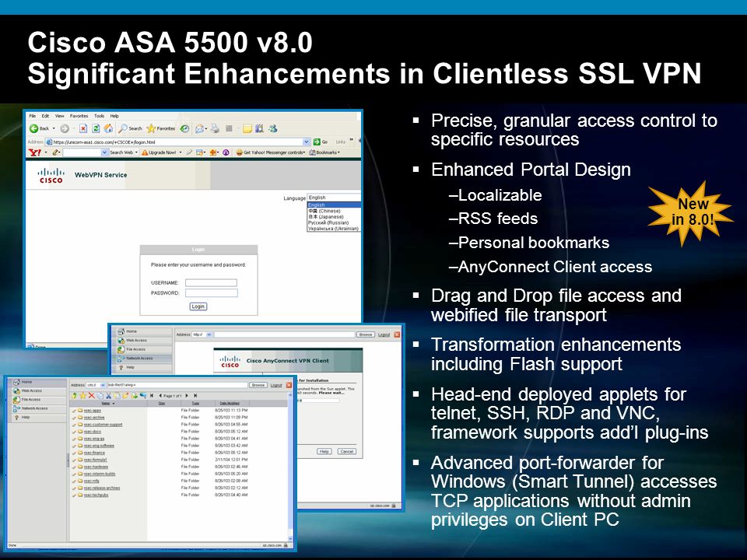Click Browse button in file browser portal
The image size is (747, 560).
pos(258,385)
